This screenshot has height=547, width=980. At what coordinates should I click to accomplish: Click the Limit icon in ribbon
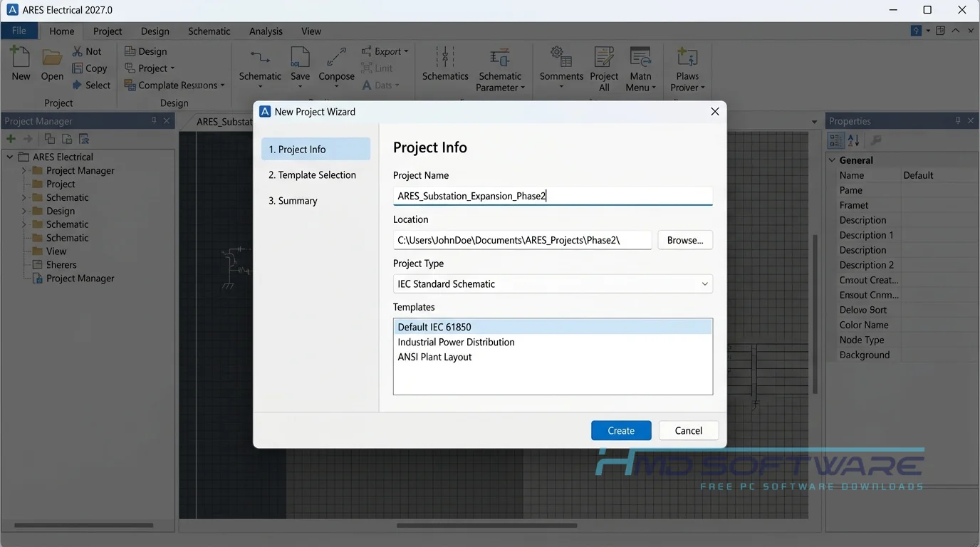[x=367, y=68]
